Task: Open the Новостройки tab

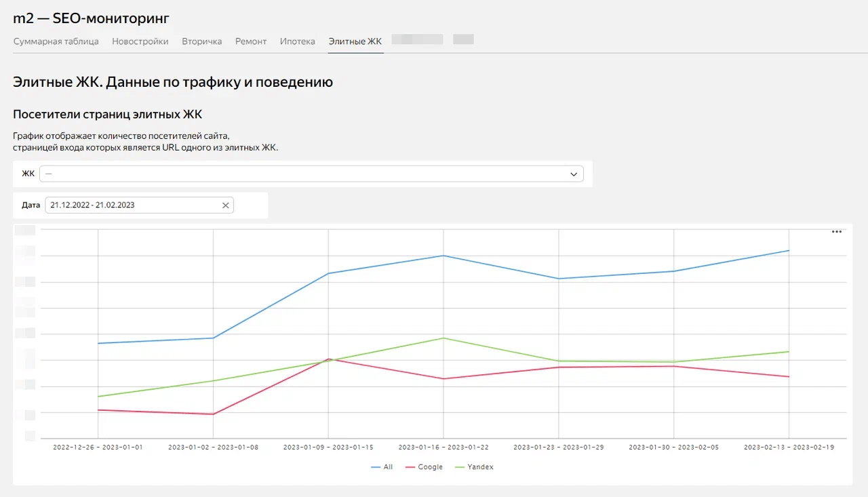Action: point(140,41)
